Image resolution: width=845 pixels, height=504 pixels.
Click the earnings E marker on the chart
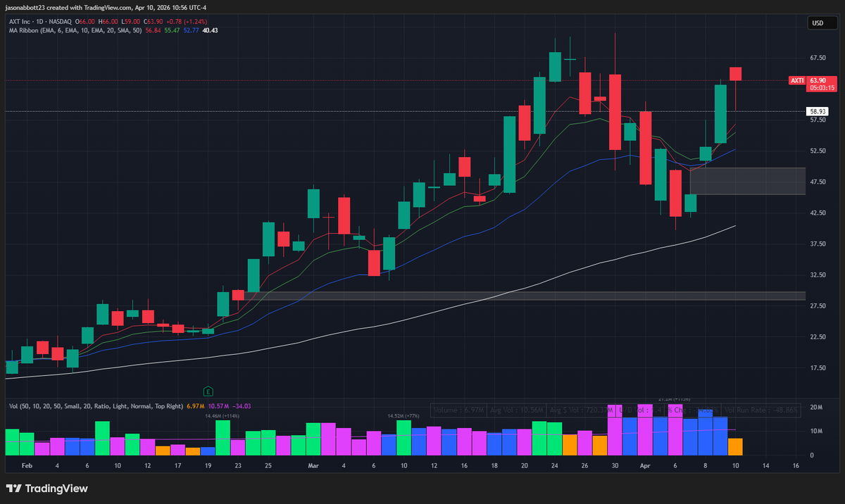coord(208,391)
